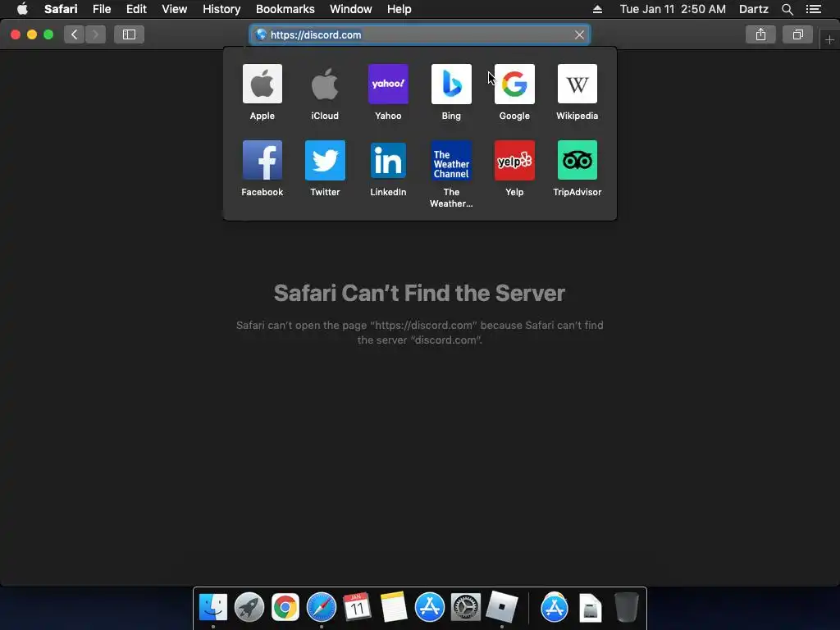Image resolution: width=840 pixels, height=630 pixels.
Task: Open the Trash in the Dock
Action: (626, 608)
